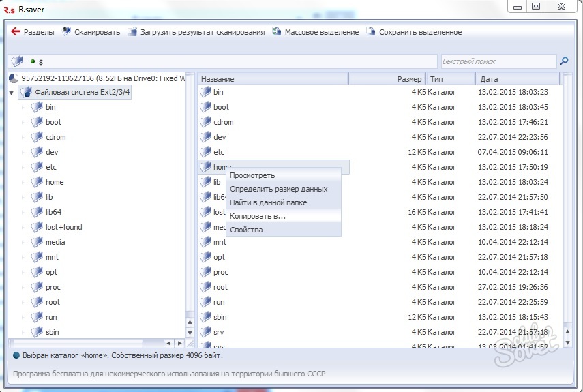Choose Копировать в... from the context menu
Screen dimensions: 583x392
[258, 216]
